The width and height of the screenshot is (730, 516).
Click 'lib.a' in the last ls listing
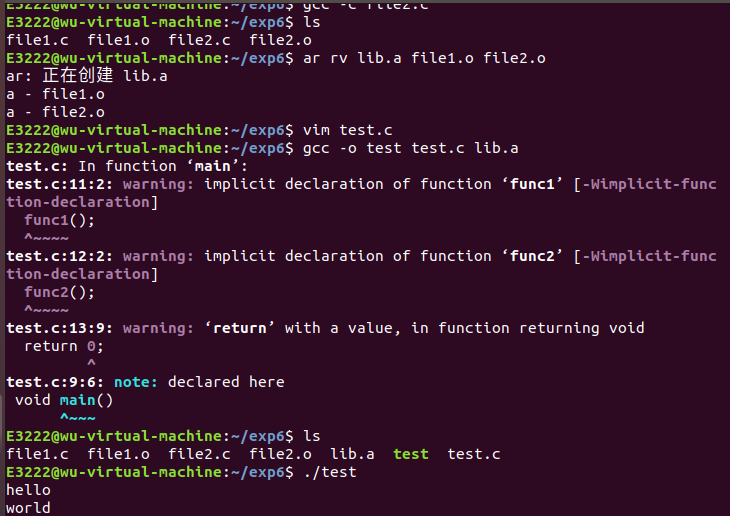coord(352,454)
